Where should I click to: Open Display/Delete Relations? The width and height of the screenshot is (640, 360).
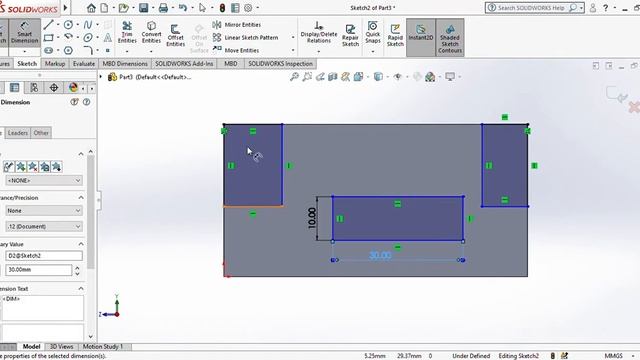(x=319, y=33)
